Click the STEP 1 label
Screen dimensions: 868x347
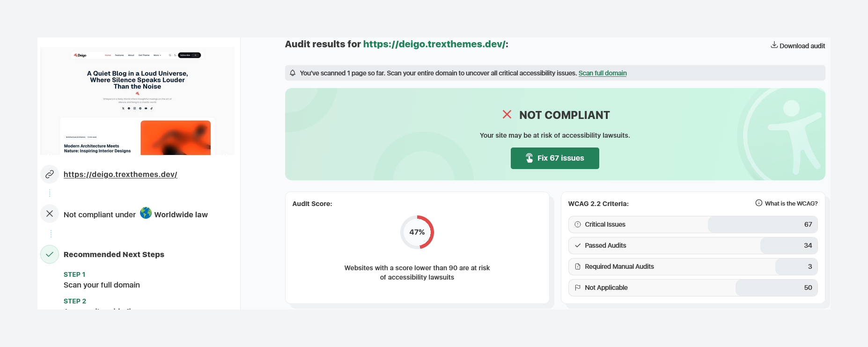[x=74, y=274]
